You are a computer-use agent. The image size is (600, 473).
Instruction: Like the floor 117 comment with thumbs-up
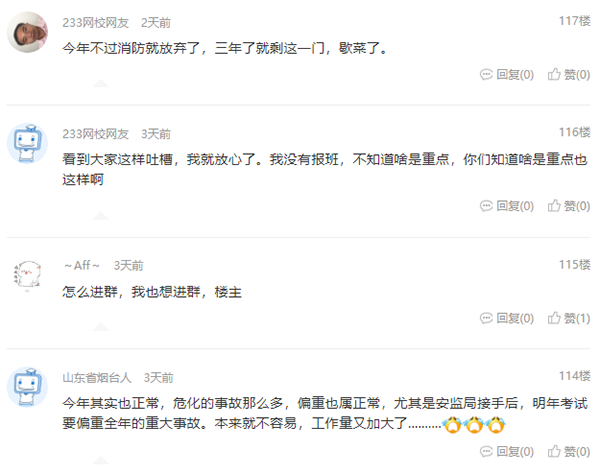pyautogui.click(x=554, y=74)
